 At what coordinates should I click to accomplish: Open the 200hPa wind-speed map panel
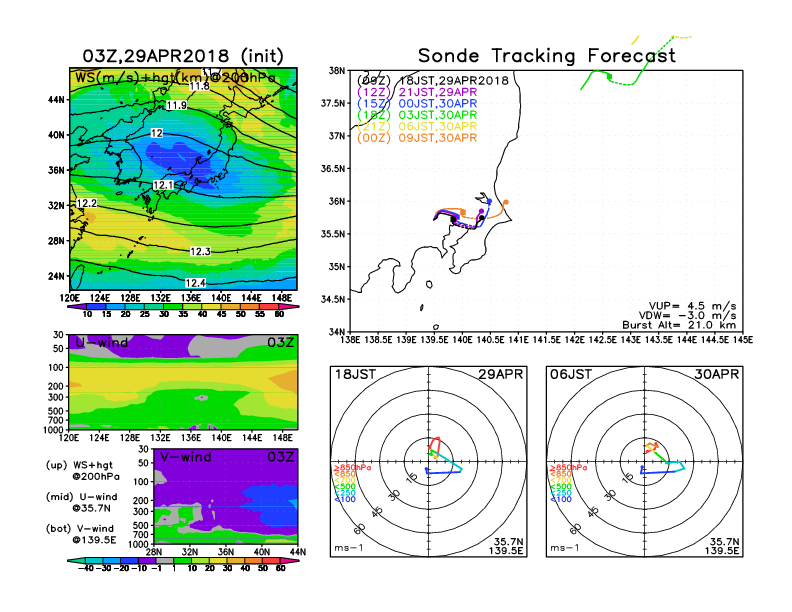click(x=183, y=179)
